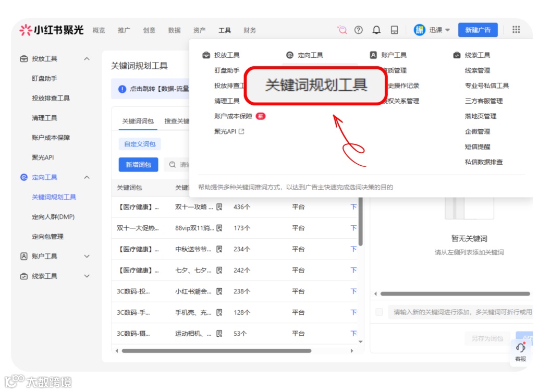Open the 工具 top menu

(x=225, y=30)
